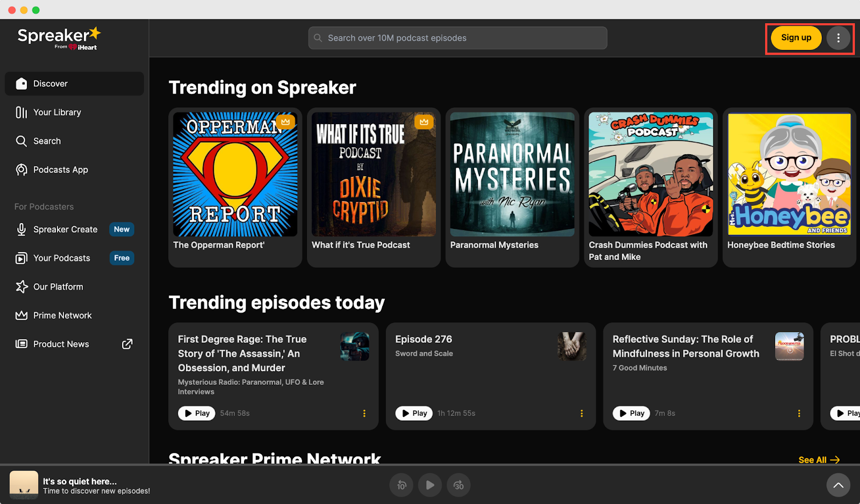This screenshot has height=504, width=860.
Task: Click Episode 276 title
Action: tap(424, 340)
